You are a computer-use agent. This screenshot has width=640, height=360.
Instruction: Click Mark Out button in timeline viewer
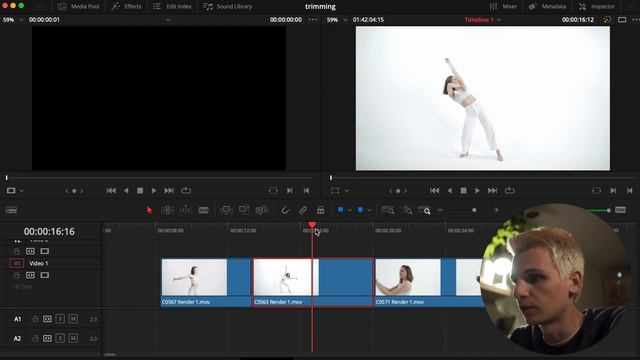[x=629, y=191]
